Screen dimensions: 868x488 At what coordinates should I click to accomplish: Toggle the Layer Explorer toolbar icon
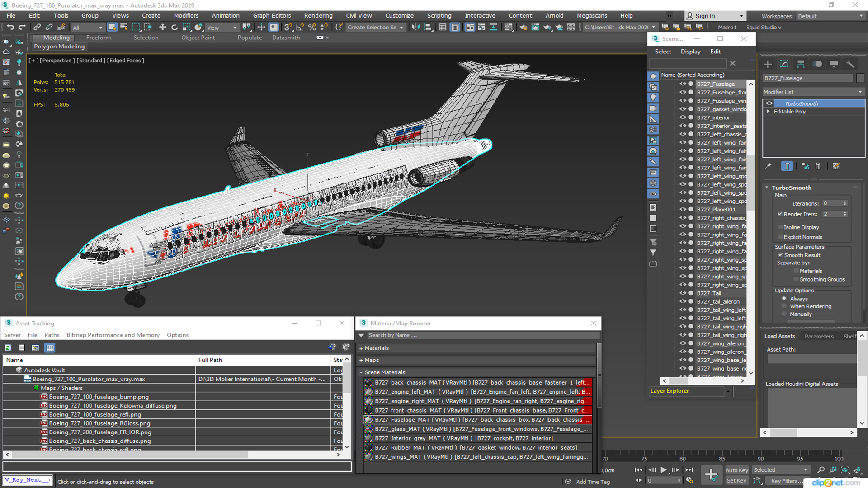(x=455, y=28)
